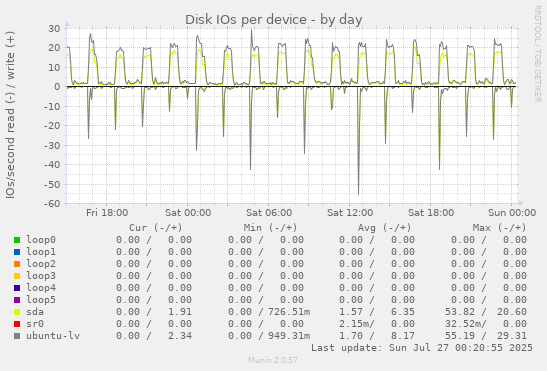Screen dimensions: 547x371
Task: Click the Sat 00:00 time axis label
Action: (188, 213)
